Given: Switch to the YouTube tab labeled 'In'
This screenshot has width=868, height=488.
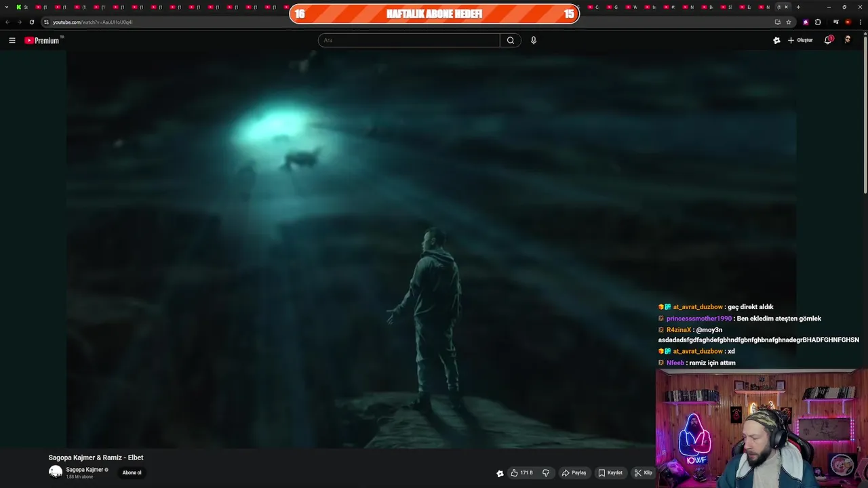Looking at the screenshot, I should point(650,7).
